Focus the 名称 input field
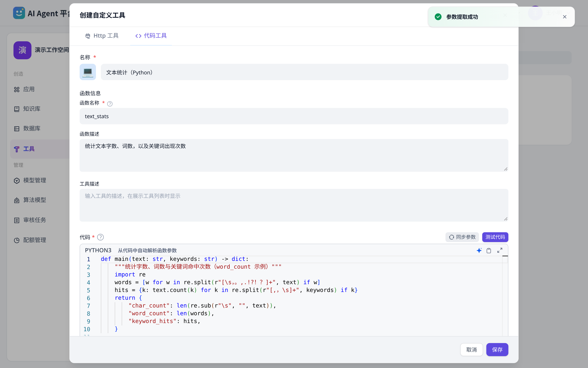This screenshot has width=588, height=368. [x=304, y=72]
